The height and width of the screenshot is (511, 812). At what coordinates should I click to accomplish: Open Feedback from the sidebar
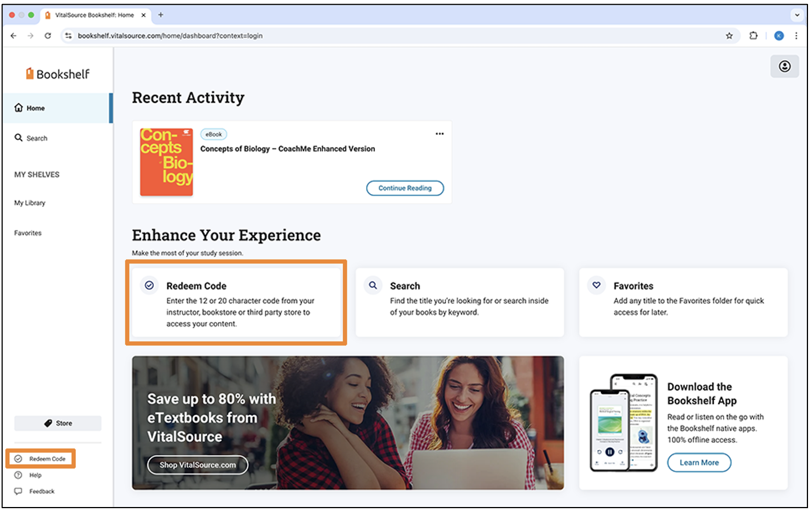41,492
